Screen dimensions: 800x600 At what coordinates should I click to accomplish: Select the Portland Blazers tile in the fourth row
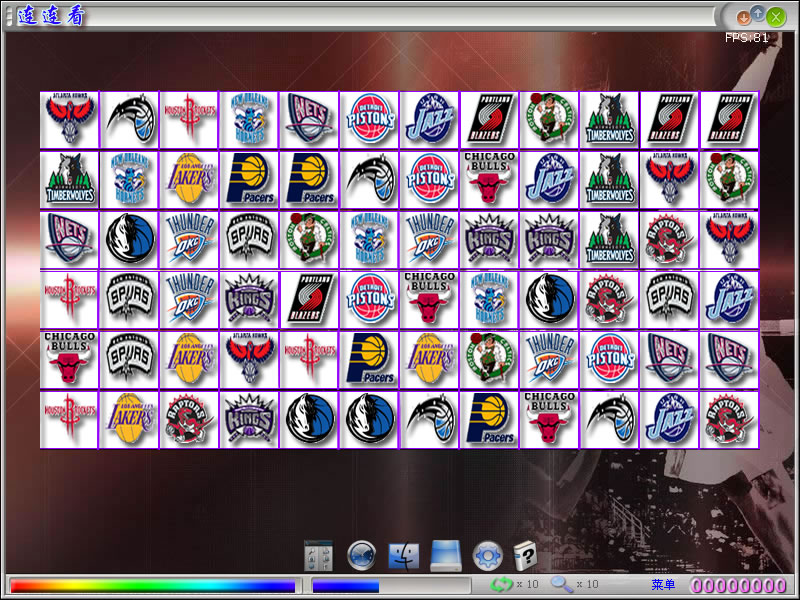click(310, 299)
